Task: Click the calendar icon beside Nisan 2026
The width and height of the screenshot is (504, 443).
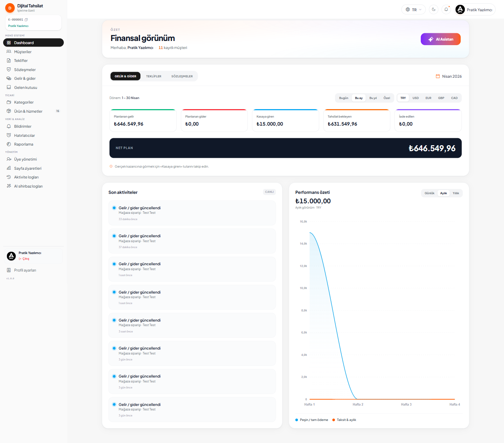Action: (x=437, y=76)
